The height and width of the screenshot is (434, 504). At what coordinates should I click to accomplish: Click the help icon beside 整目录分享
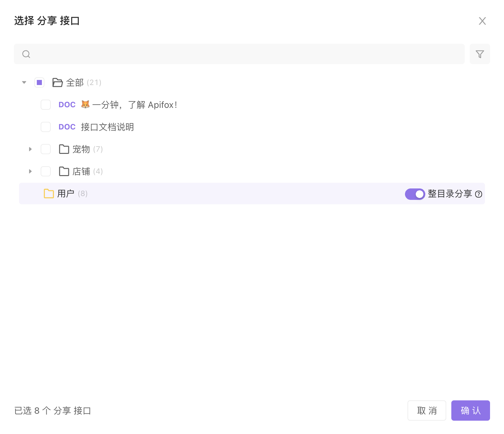pos(479,194)
